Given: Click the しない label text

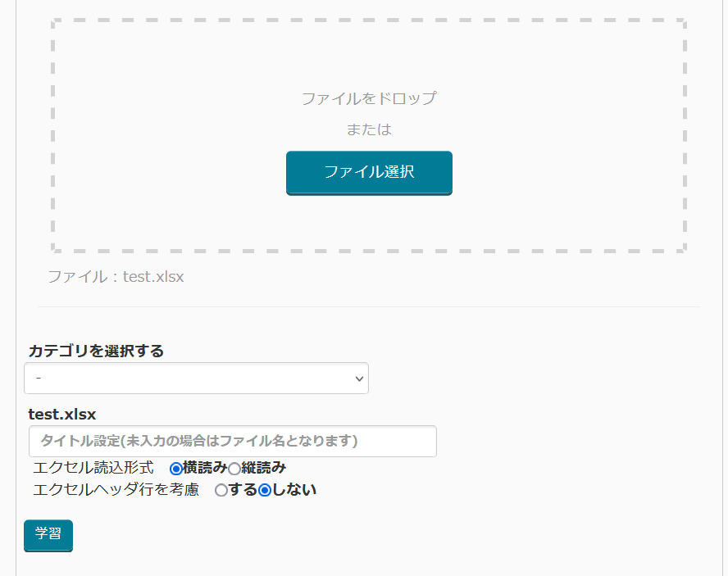Looking at the screenshot, I should (294, 490).
